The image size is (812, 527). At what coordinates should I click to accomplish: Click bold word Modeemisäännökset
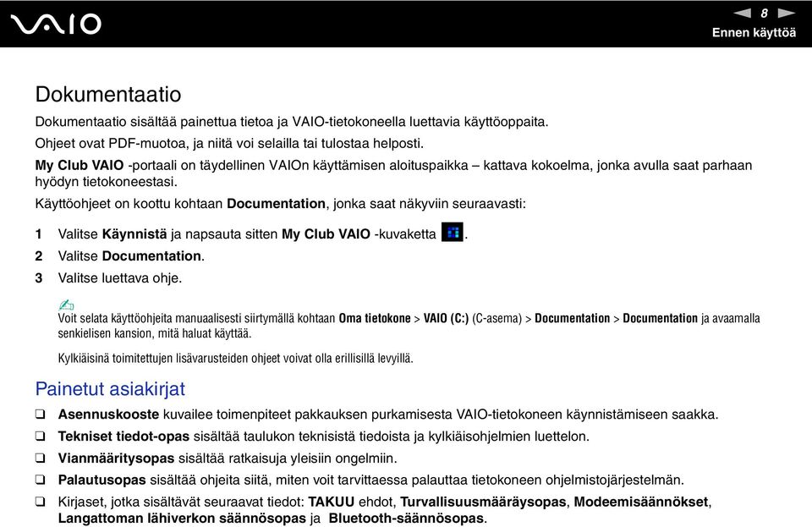coord(641,502)
